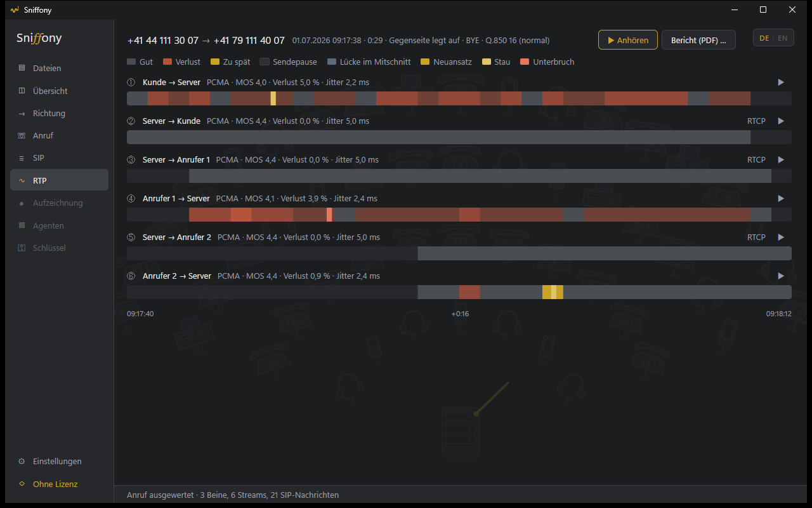Play the Server → Anrufer 2 stream

(x=781, y=237)
